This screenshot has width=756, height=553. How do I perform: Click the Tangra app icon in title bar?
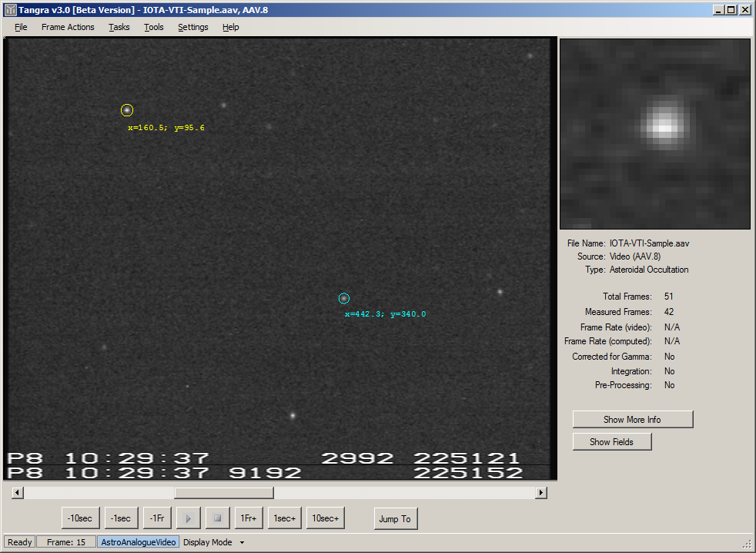(x=10, y=10)
